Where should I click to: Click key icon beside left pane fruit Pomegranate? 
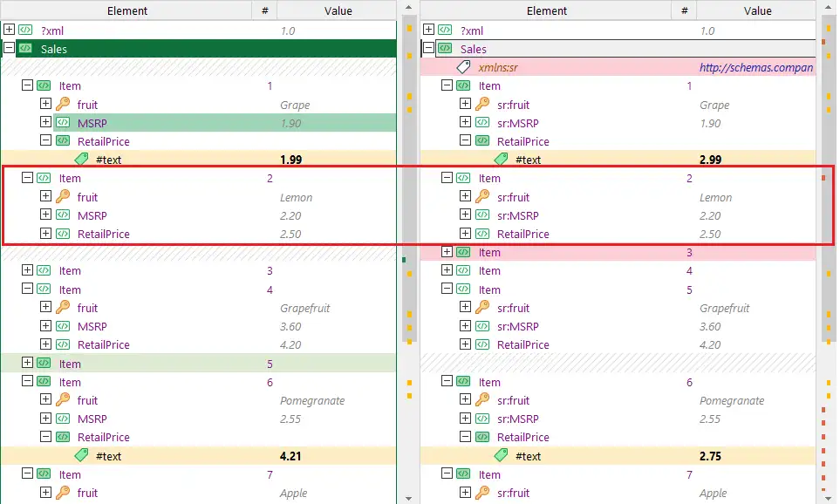(63, 399)
